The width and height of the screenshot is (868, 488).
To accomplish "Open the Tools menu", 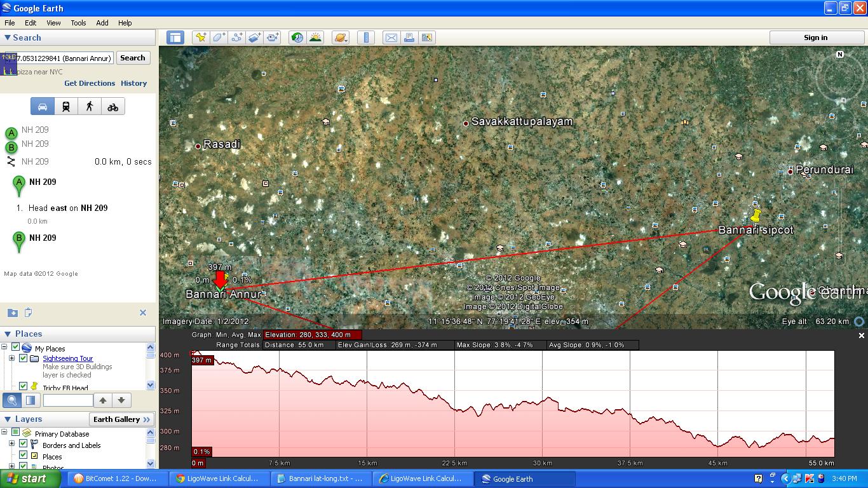I will 78,23.
